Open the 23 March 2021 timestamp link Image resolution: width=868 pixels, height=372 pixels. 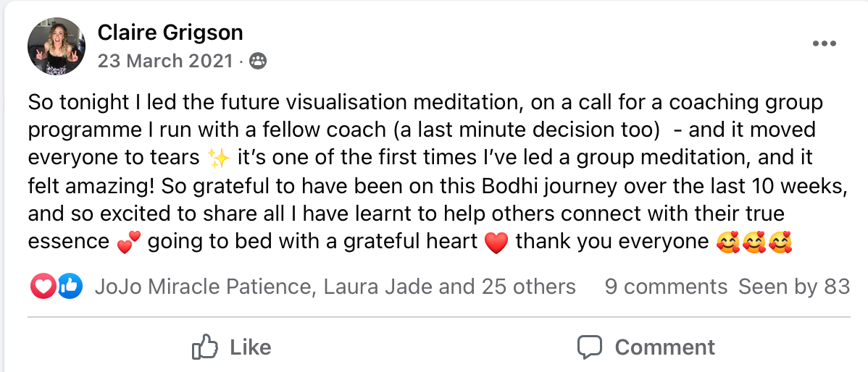[165, 61]
